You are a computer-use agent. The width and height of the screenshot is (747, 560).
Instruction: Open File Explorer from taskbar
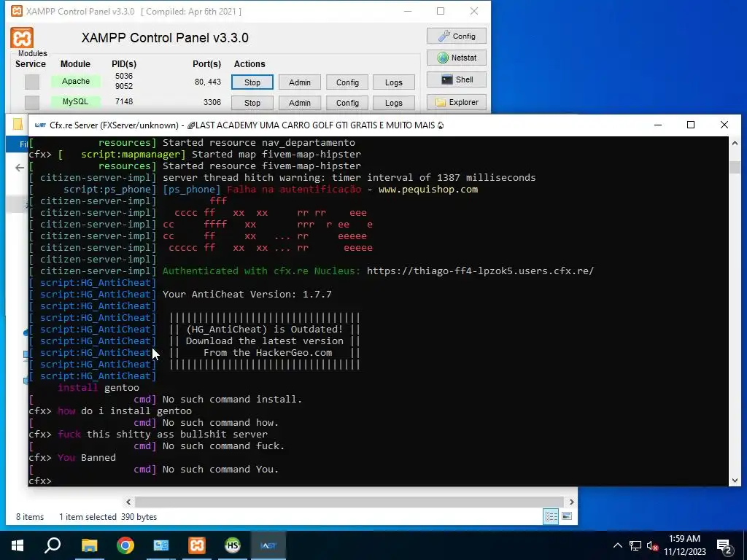(89, 545)
